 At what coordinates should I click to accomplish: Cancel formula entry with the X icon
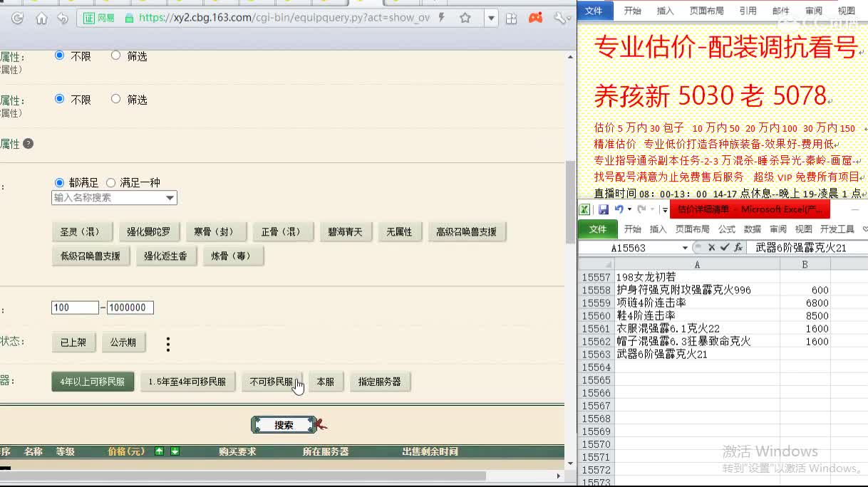[711, 248]
